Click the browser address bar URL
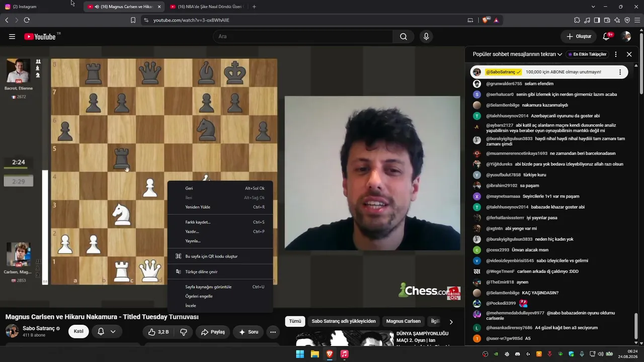 tap(191, 20)
